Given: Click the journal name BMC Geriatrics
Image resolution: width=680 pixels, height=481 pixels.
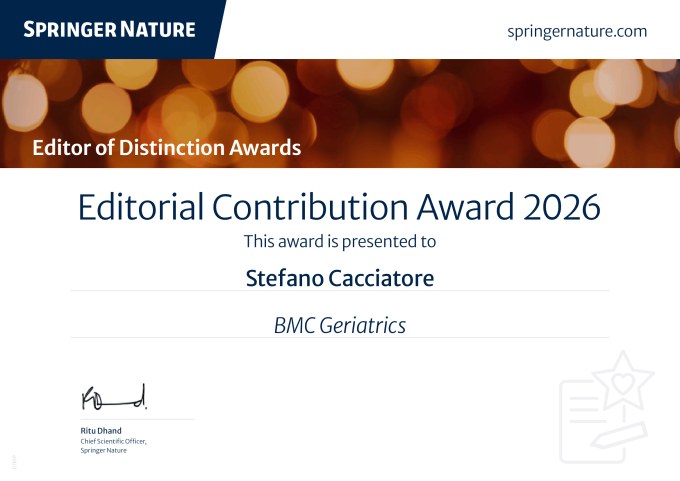Looking at the screenshot, I should pos(340,325).
